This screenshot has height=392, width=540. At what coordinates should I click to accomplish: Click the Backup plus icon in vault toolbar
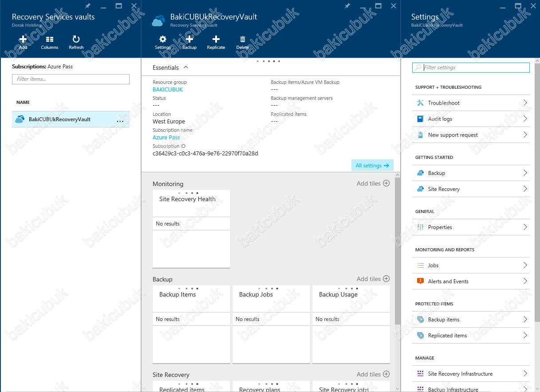(x=189, y=40)
